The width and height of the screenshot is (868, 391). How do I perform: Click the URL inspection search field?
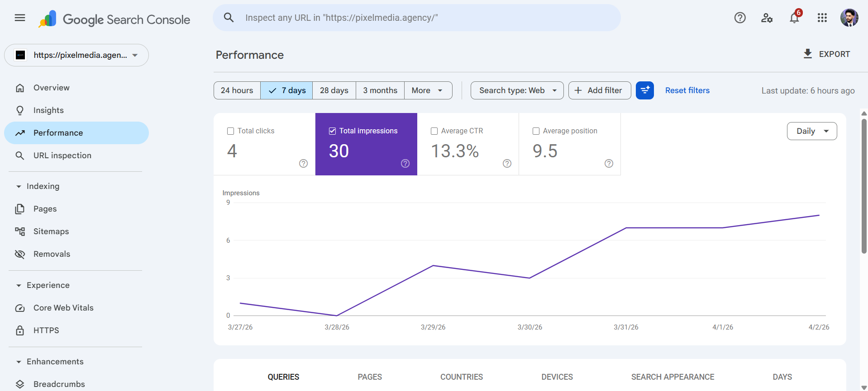click(416, 18)
